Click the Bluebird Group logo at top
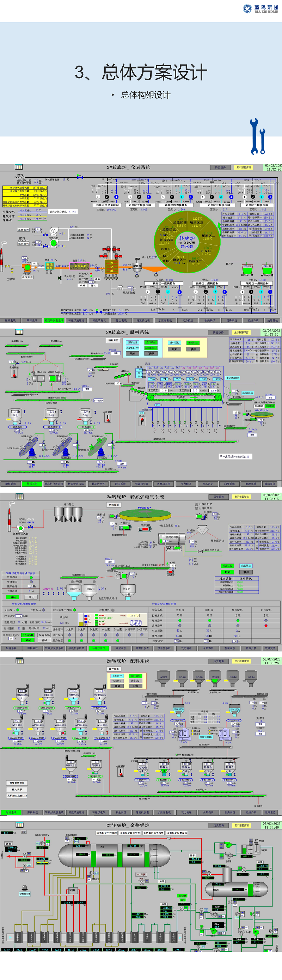The height and width of the screenshot is (980, 282). [x=261, y=8]
